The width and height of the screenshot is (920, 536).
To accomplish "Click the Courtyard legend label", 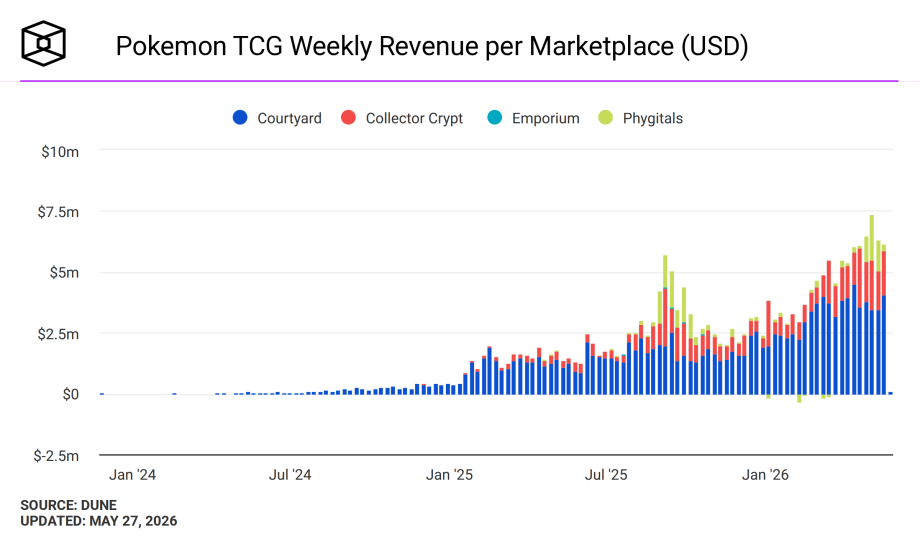I will (289, 118).
